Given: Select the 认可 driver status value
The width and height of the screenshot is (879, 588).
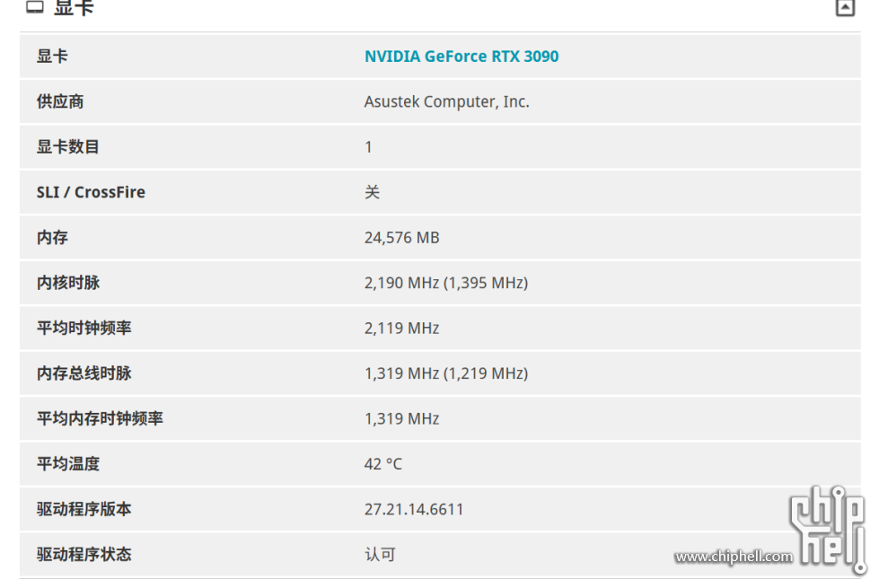Looking at the screenshot, I should pyautogui.click(x=380, y=555).
